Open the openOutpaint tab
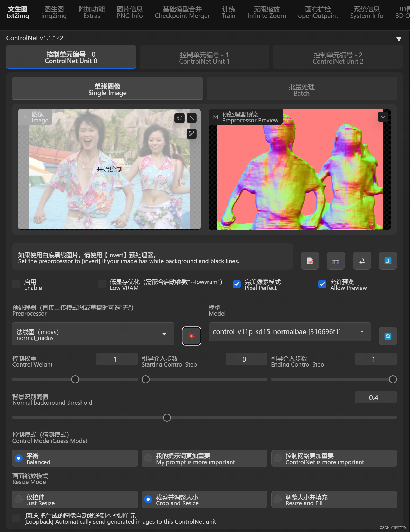 point(318,12)
